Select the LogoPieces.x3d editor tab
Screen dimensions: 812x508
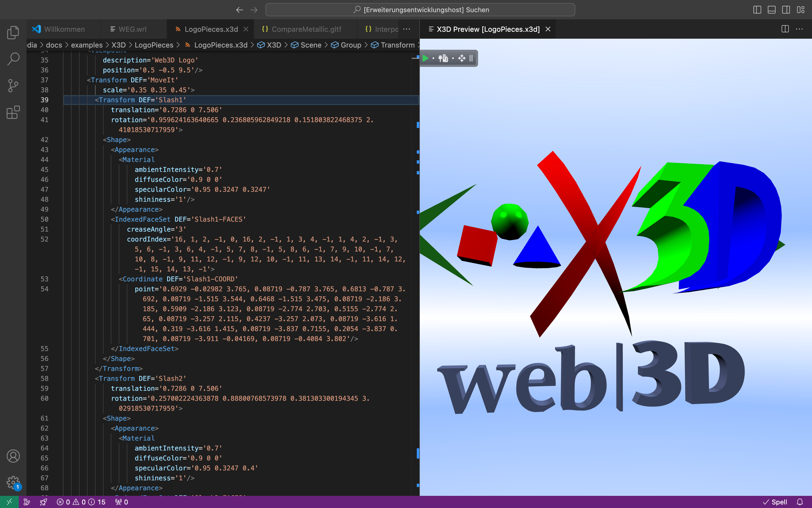(211, 29)
